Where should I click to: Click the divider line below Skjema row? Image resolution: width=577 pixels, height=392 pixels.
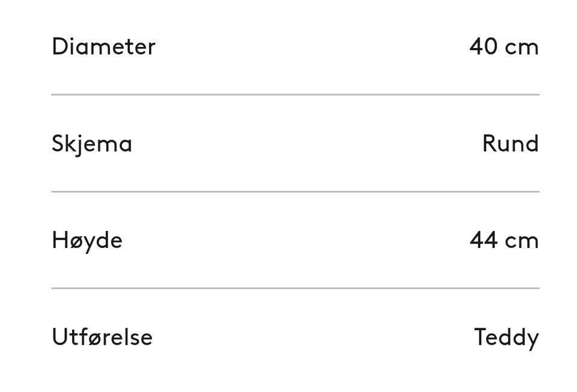295,191
